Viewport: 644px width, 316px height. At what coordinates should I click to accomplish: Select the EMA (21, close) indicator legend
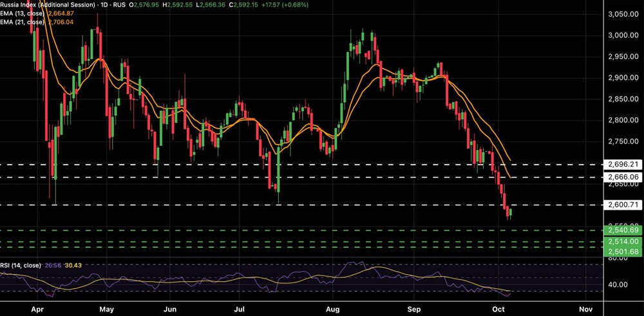pos(23,22)
